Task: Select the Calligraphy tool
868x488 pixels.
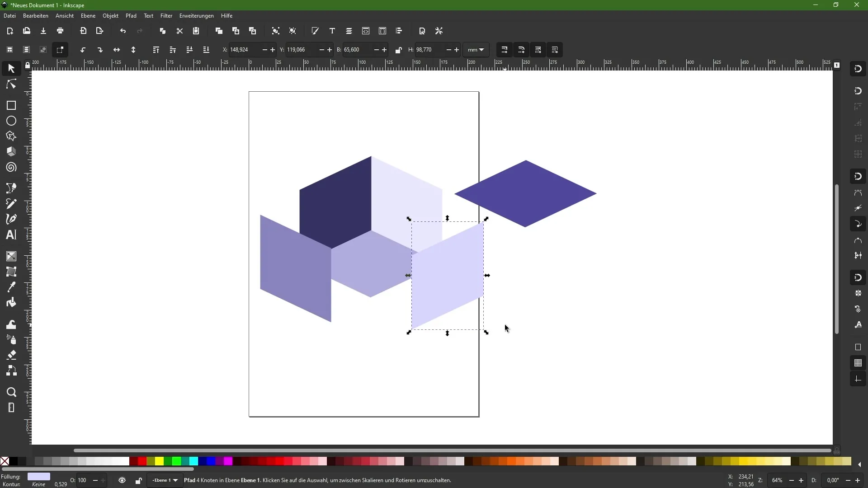Action: [x=11, y=219]
